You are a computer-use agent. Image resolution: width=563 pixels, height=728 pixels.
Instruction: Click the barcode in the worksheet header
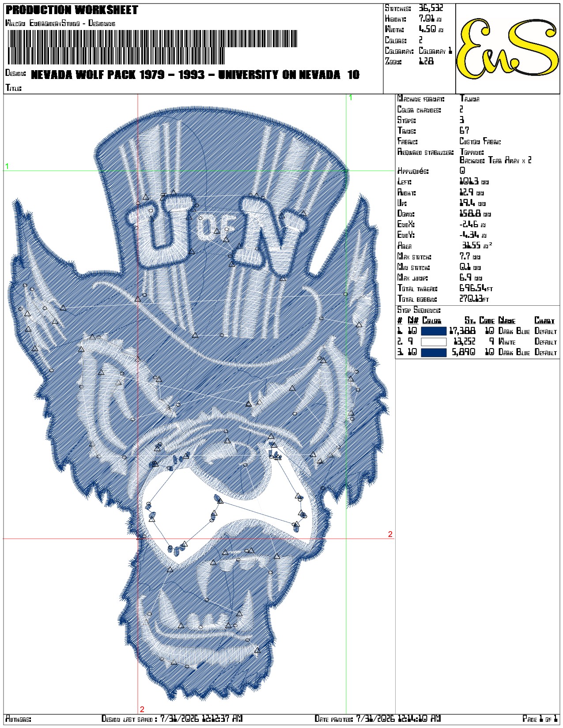152,48
